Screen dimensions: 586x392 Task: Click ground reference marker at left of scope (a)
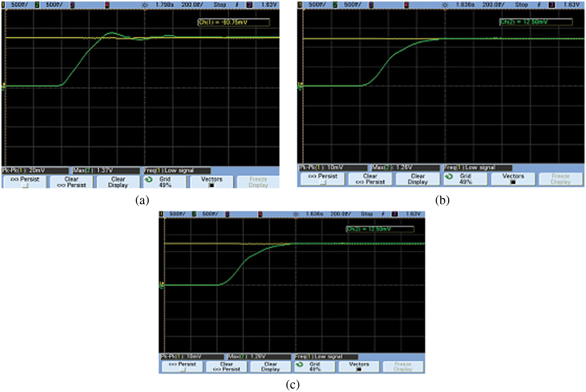4,87
